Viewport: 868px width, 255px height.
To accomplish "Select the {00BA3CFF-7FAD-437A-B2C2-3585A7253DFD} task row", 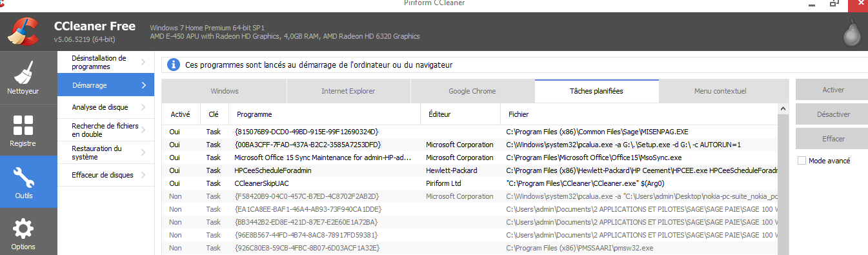I will [x=470, y=145].
